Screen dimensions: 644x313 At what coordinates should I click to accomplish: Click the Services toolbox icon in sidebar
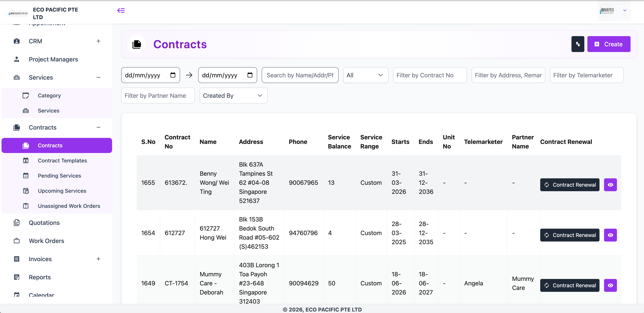click(17, 77)
